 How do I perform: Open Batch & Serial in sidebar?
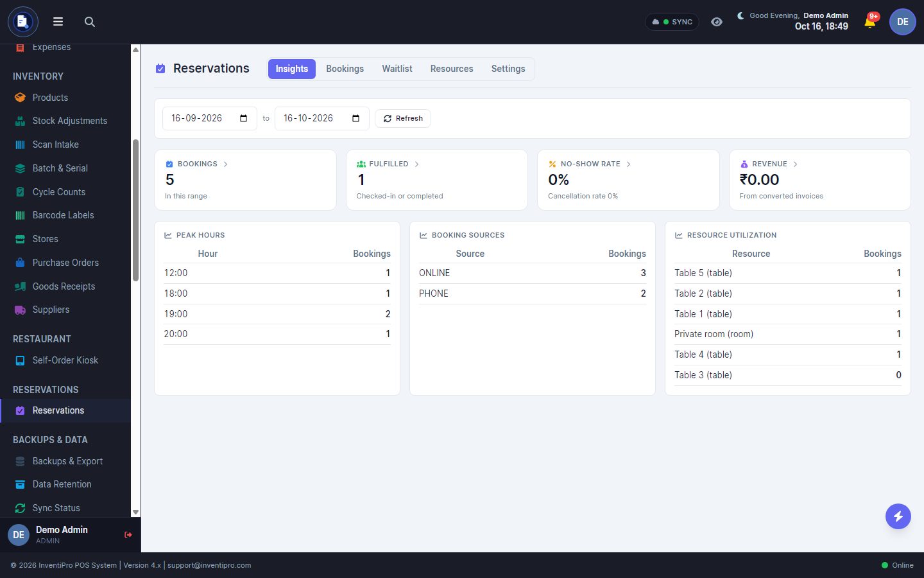(65, 168)
